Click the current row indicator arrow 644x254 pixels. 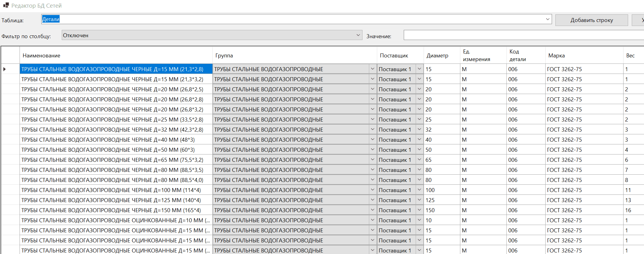(5, 69)
